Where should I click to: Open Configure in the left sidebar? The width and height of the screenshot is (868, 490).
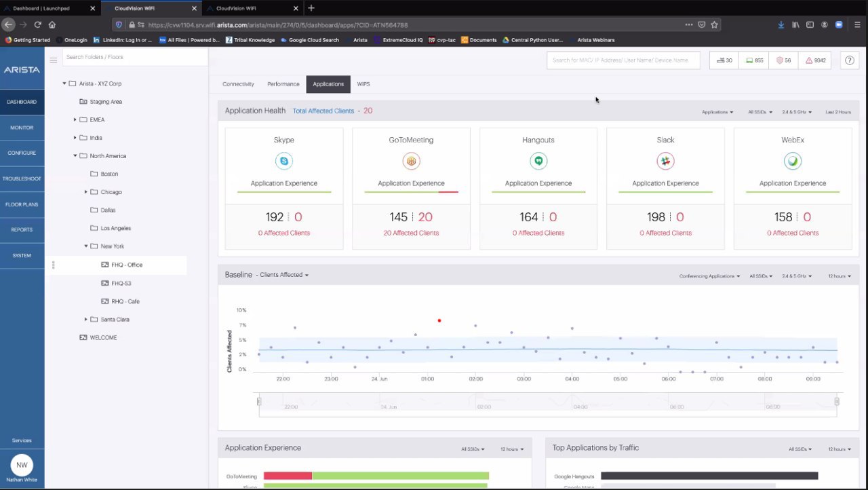(22, 153)
